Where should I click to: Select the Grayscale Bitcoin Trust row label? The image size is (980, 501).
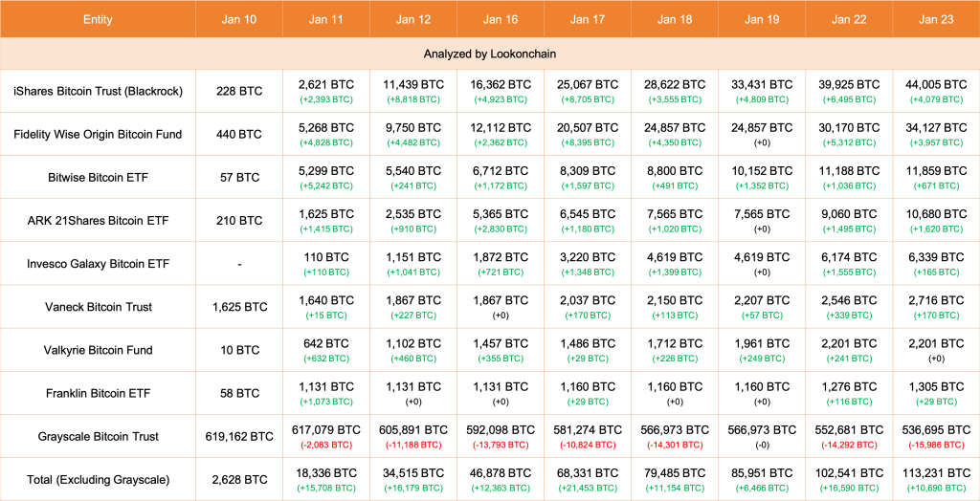pos(97,436)
